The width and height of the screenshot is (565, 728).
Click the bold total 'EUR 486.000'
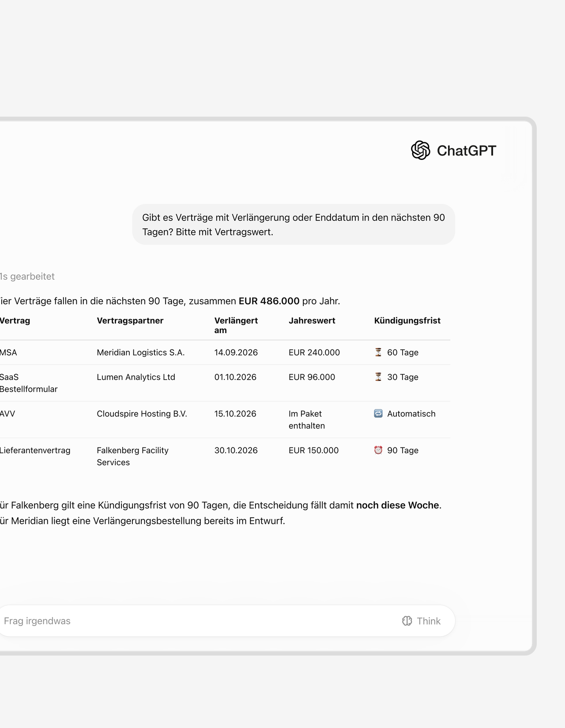(x=269, y=301)
